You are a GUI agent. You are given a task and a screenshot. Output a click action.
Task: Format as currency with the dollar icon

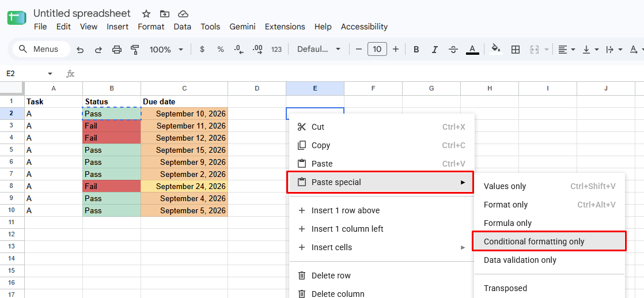[202, 50]
